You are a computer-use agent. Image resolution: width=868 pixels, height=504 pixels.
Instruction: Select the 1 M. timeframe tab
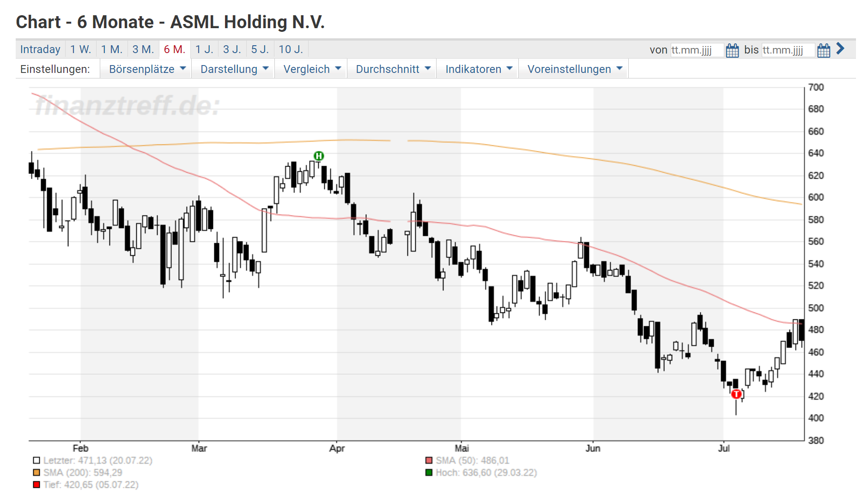[112, 49]
